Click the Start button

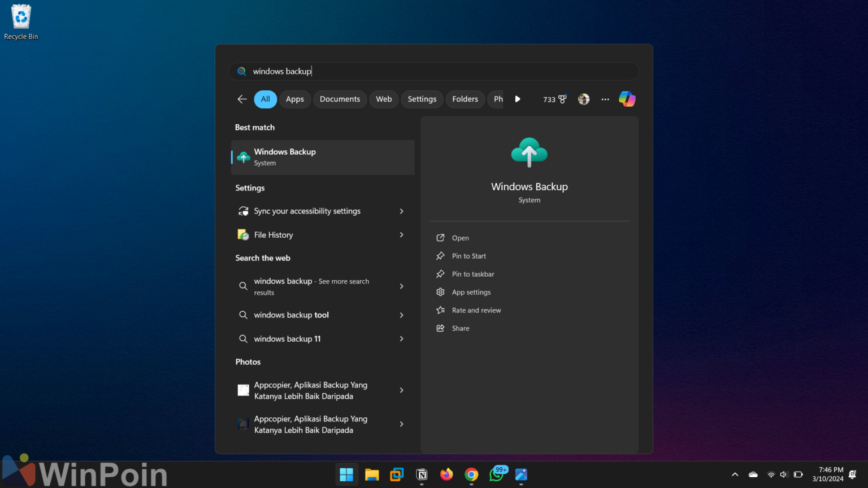(346, 475)
